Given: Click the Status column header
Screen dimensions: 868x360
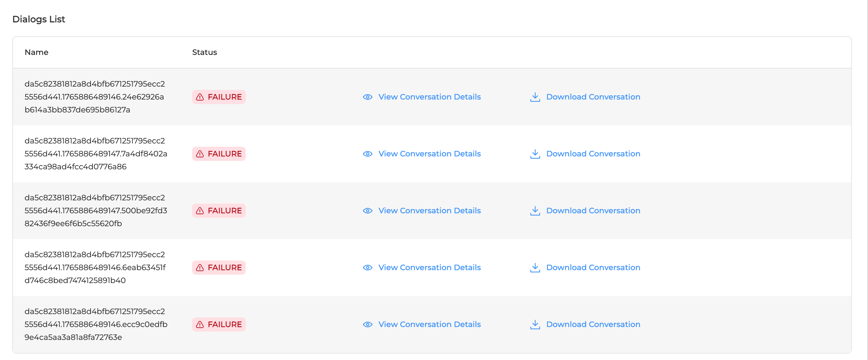Looking at the screenshot, I should 204,52.
